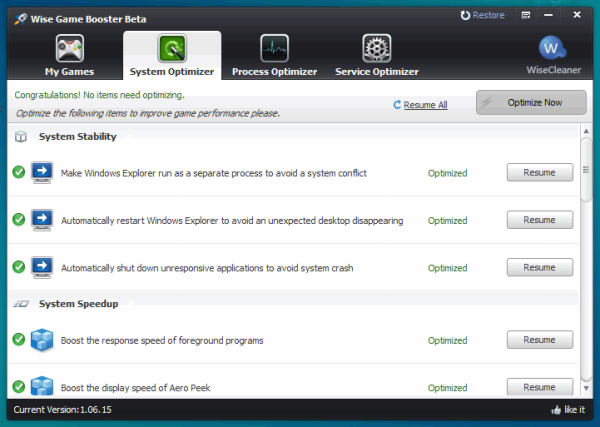This screenshot has width=600, height=427.
Task: Click Optimized status of unresponsive applications item
Action: tap(447, 268)
